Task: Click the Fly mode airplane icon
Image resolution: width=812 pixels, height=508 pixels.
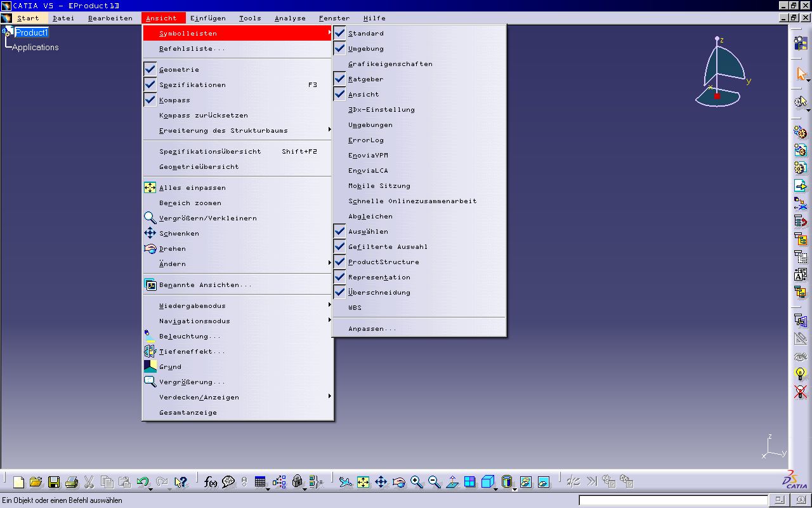Action: click(x=344, y=482)
